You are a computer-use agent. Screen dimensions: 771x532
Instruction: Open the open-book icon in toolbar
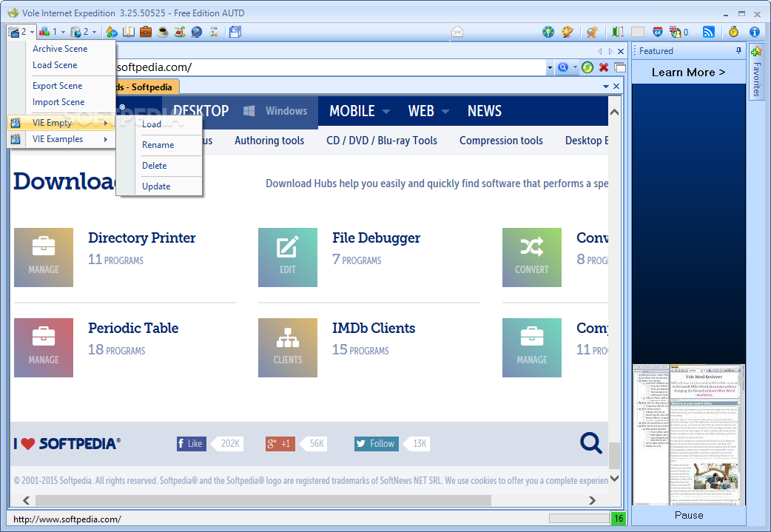click(x=128, y=32)
